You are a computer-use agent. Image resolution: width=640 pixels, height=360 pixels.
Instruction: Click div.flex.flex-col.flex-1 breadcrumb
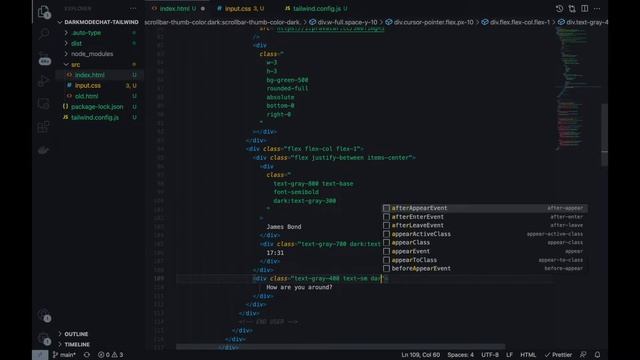[x=516, y=22]
